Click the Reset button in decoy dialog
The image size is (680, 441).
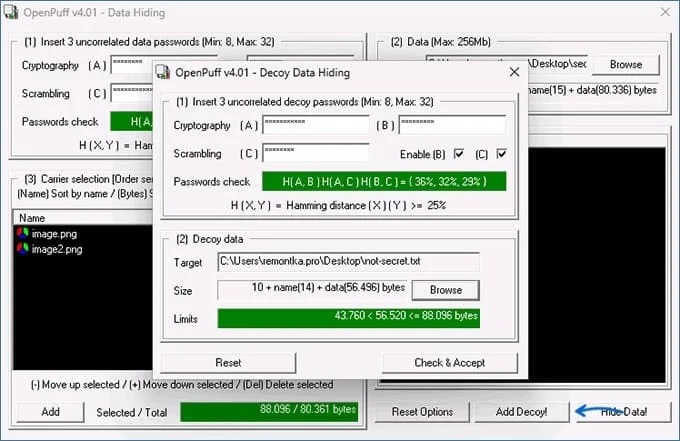click(x=229, y=363)
